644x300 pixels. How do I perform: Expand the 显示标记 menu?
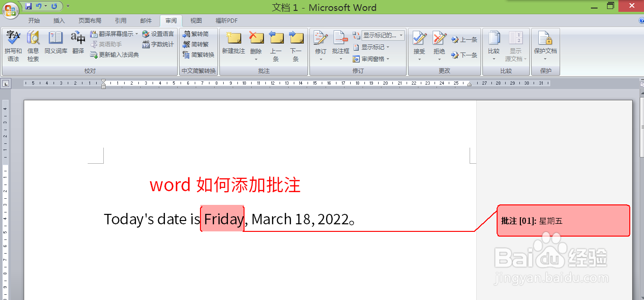point(371,47)
